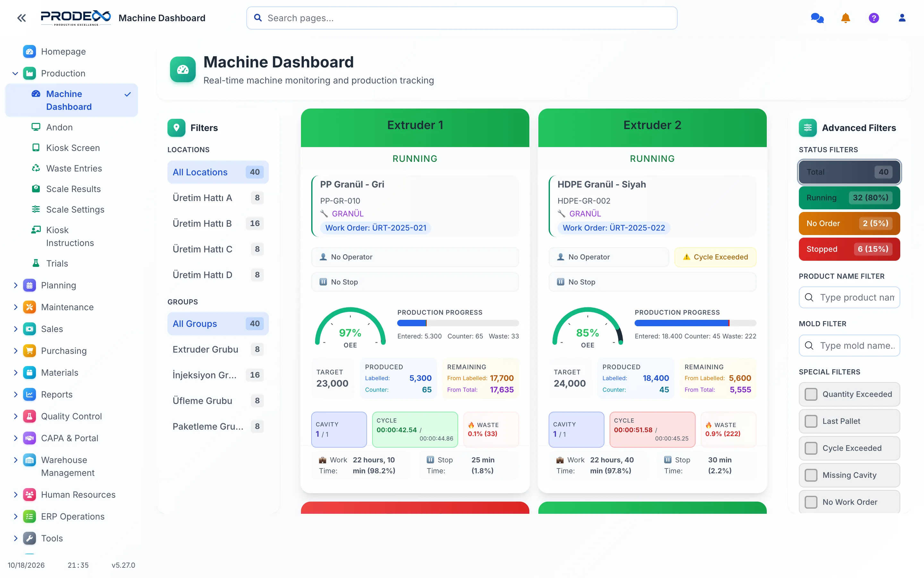Screen dimensions: 924x578
Task: Expand the Human Resources menu section
Action: tap(15, 494)
